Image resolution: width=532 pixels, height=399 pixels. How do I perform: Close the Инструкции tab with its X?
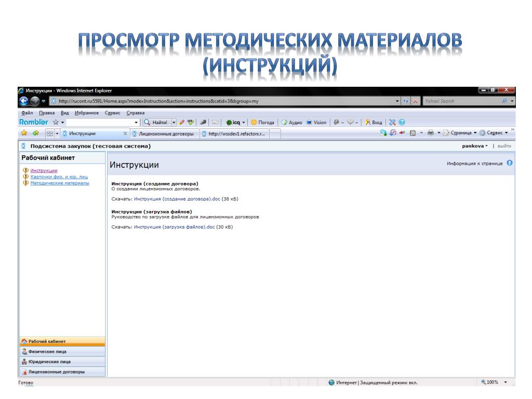[125, 134]
